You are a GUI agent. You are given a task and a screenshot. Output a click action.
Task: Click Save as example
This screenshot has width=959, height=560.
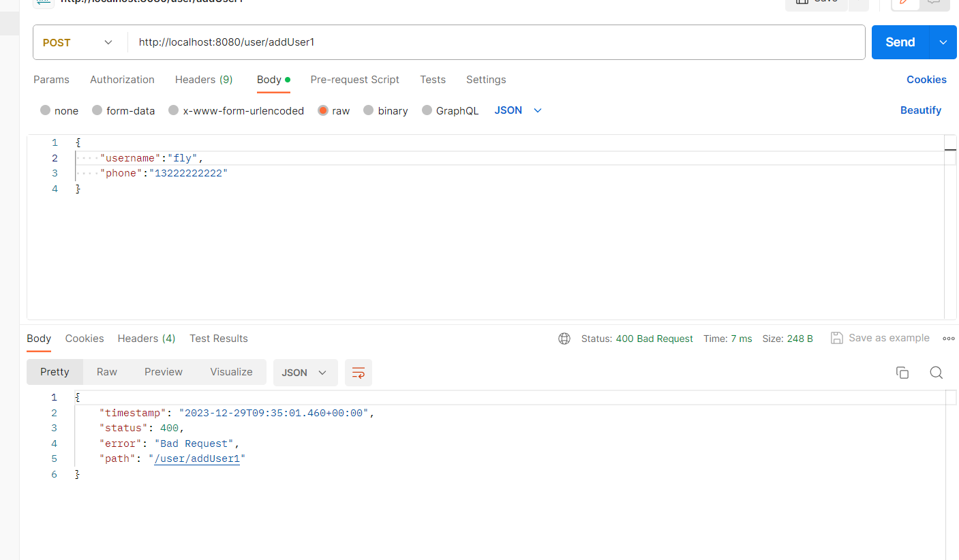[880, 338]
